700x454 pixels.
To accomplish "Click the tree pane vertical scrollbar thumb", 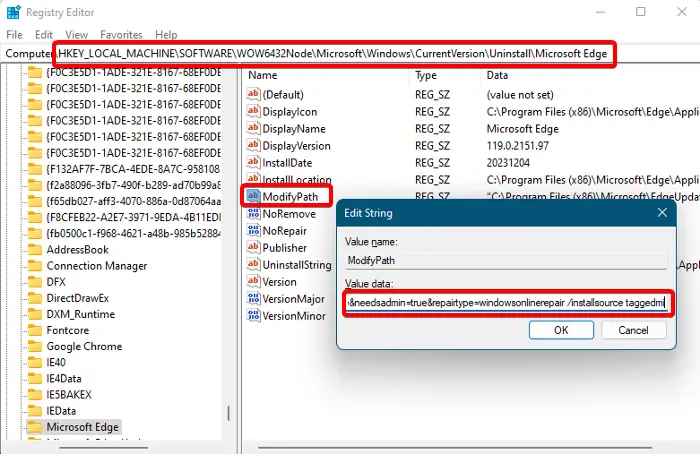I will coord(229,413).
